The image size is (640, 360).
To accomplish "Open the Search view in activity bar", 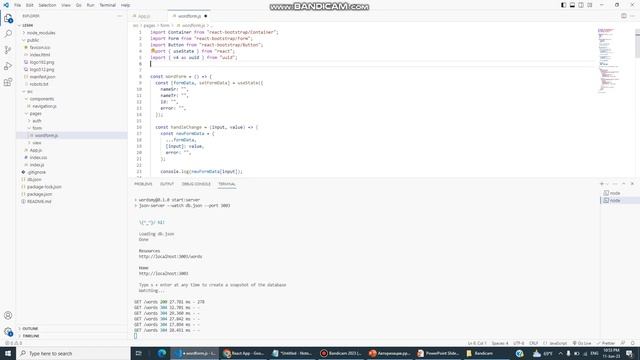I will tap(8, 34).
